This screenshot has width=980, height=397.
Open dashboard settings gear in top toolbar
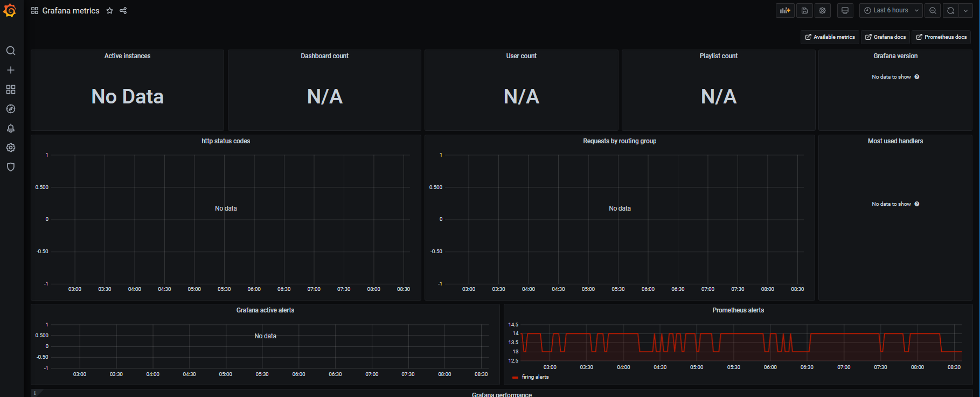(x=822, y=11)
